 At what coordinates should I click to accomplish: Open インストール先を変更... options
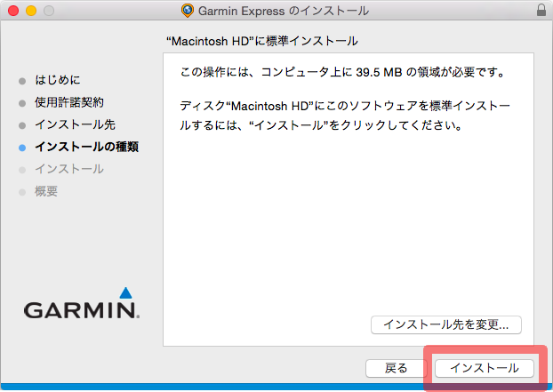446,324
